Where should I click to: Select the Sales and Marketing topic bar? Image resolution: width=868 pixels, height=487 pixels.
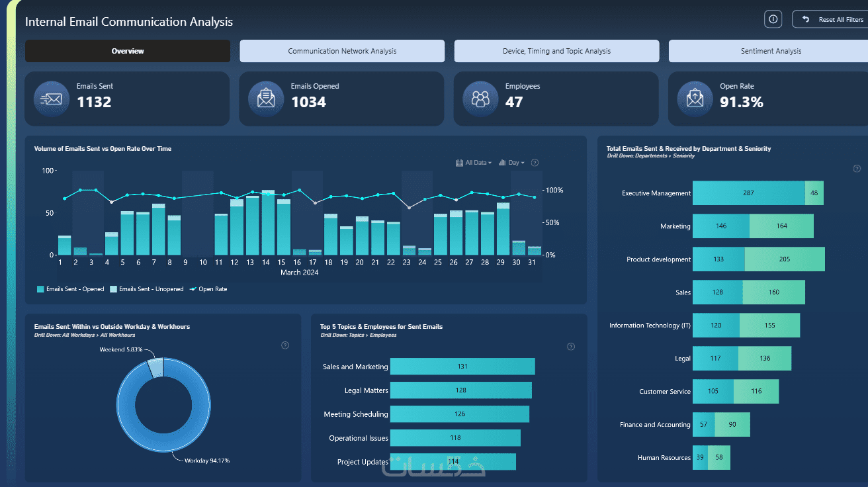click(x=462, y=367)
